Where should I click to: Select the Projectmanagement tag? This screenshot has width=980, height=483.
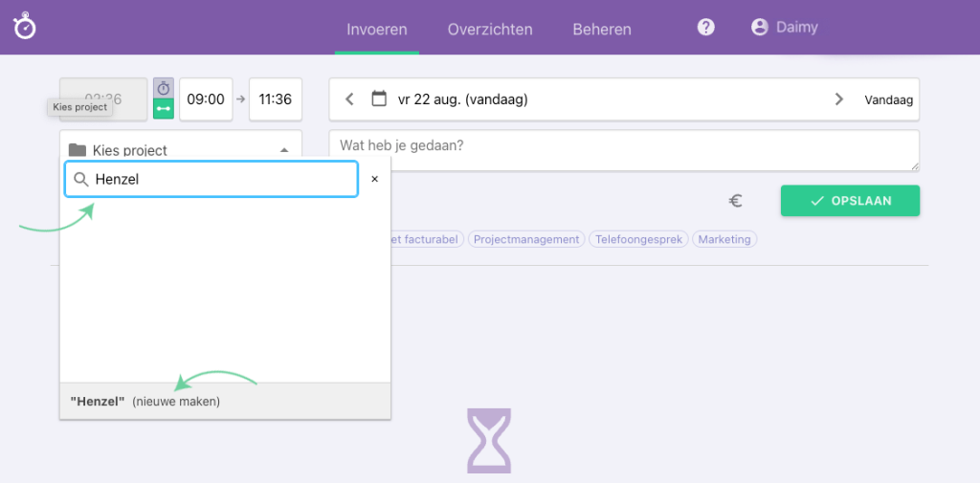pos(525,239)
